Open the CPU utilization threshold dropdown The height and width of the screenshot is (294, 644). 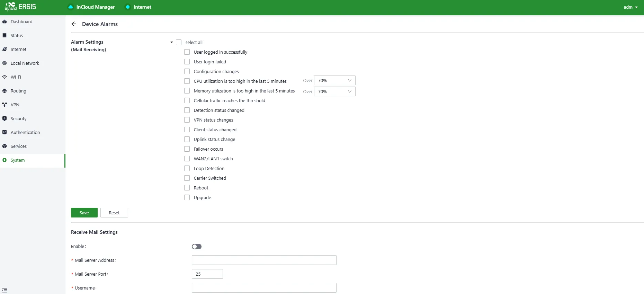click(x=334, y=80)
